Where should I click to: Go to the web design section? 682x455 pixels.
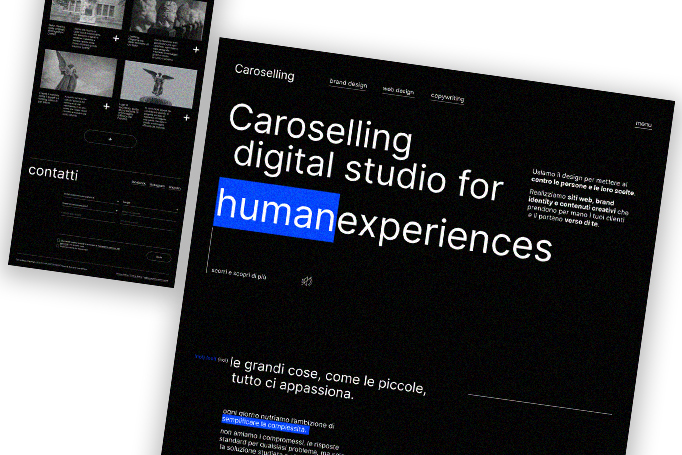397,91
